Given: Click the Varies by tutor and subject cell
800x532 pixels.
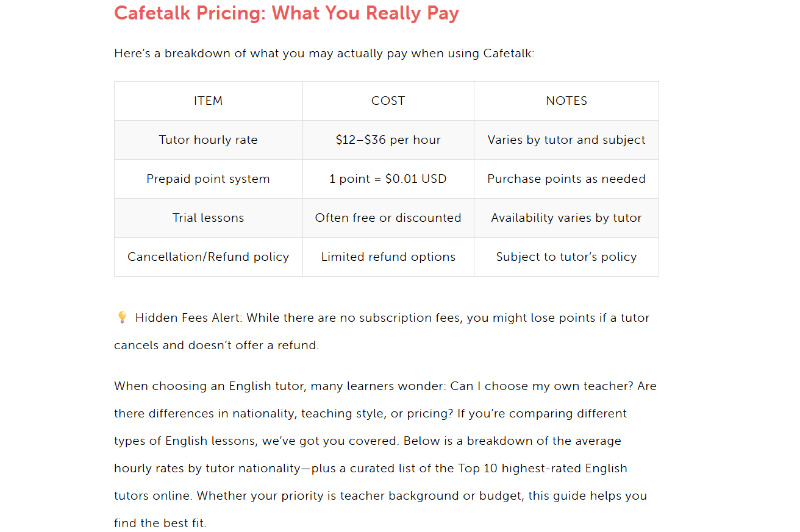Looking at the screenshot, I should tap(566, 140).
